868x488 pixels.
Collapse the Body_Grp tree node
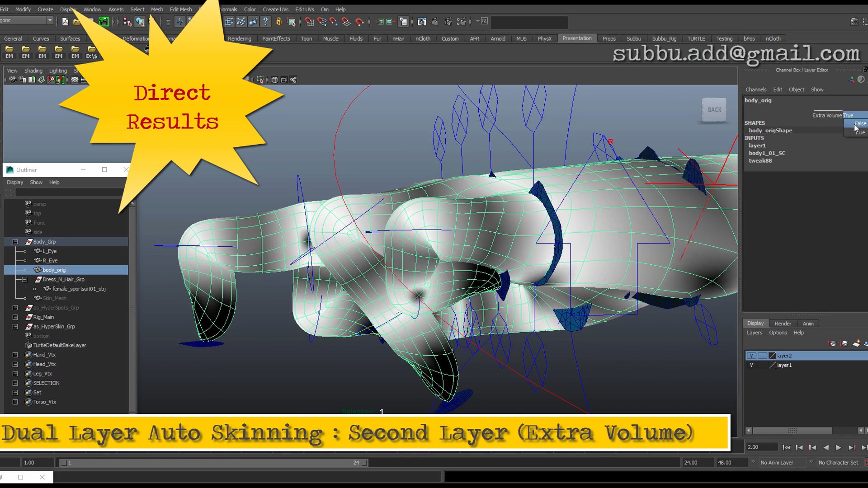tap(15, 242)
